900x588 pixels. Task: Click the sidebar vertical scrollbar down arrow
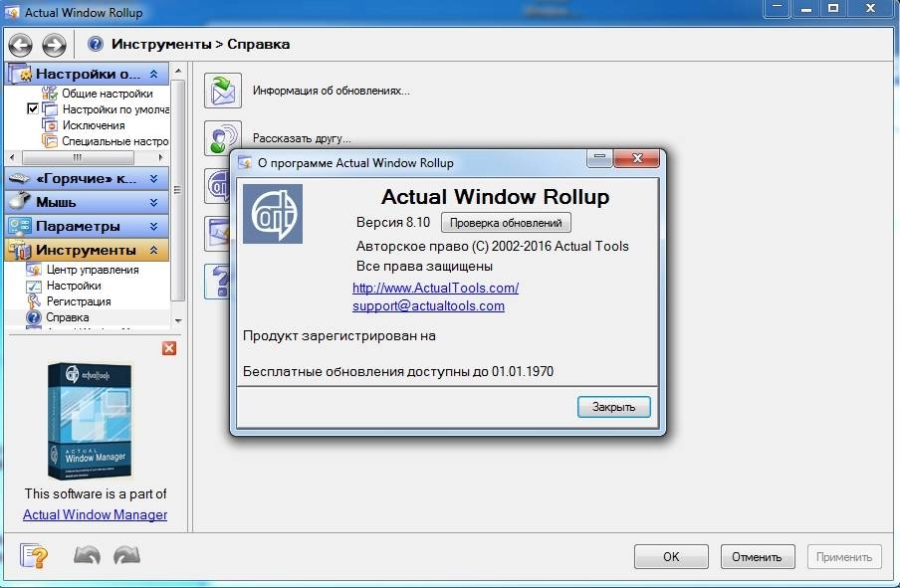[178, 320]
